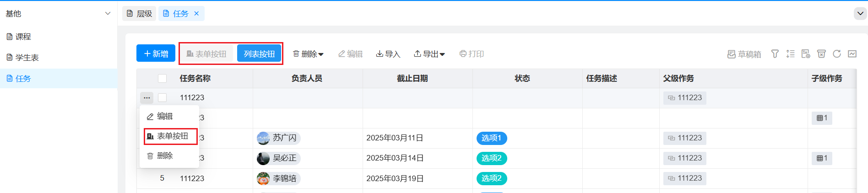
Task: Expand the top-right tab list chevron
Action: point(860,14)
